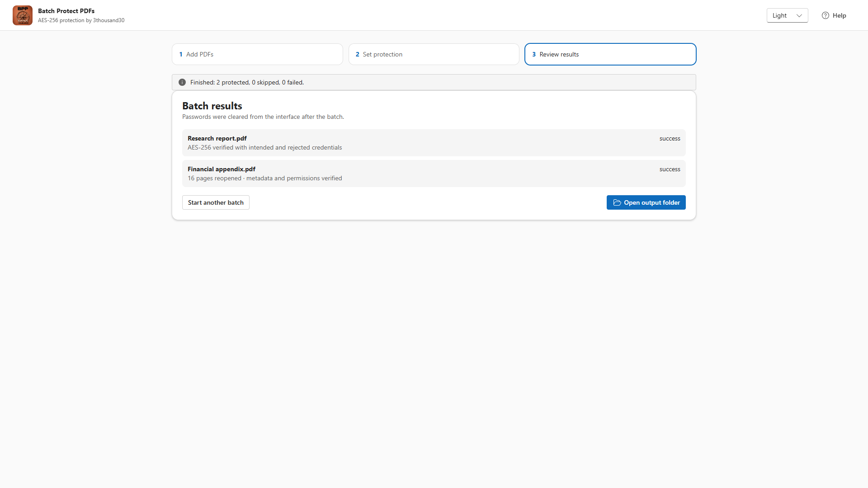
Task: Click Financial appendix.pdf file name
Action: [222, 169]
